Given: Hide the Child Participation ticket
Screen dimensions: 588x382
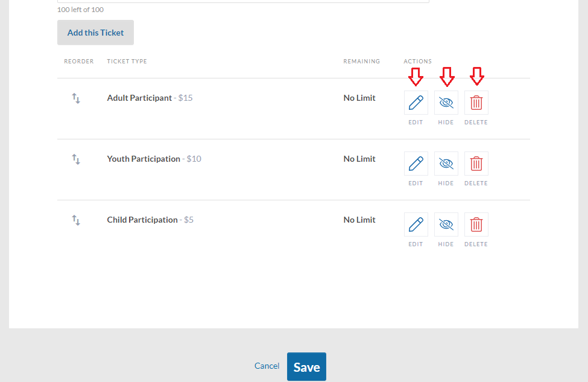Looking at the screenshot, I should point(446,224).
